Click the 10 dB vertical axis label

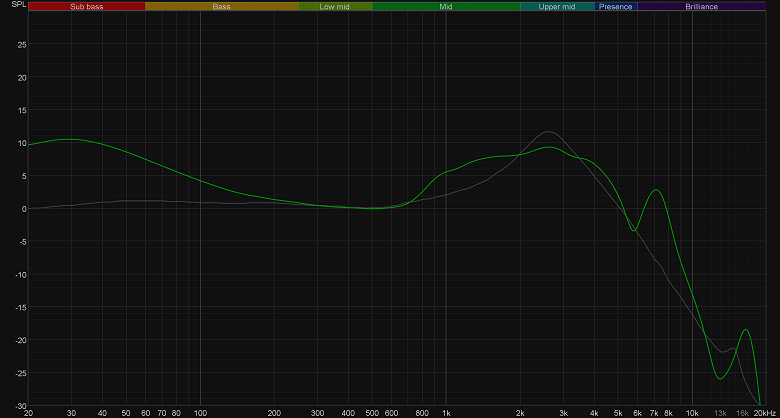22,143
